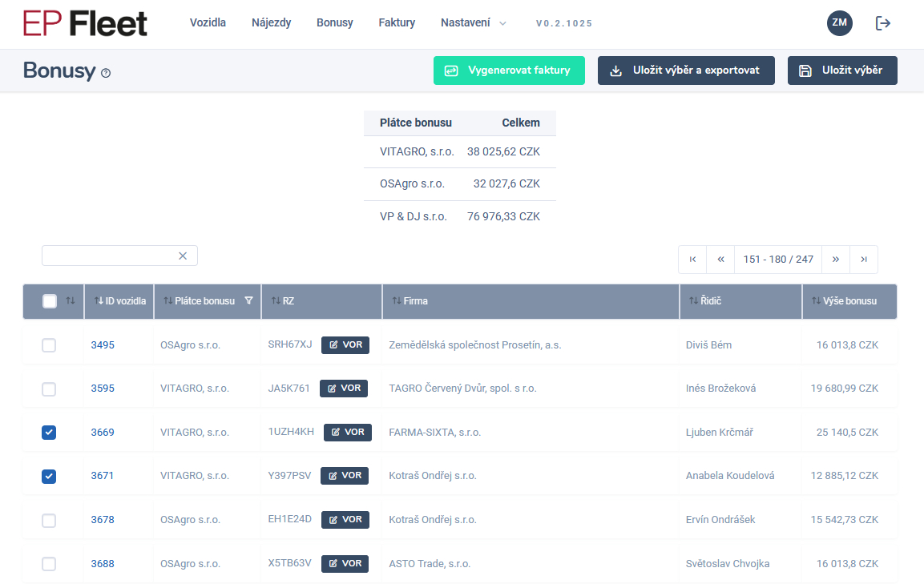Sort rows by Výše bonusu column

tap(849, 301)
